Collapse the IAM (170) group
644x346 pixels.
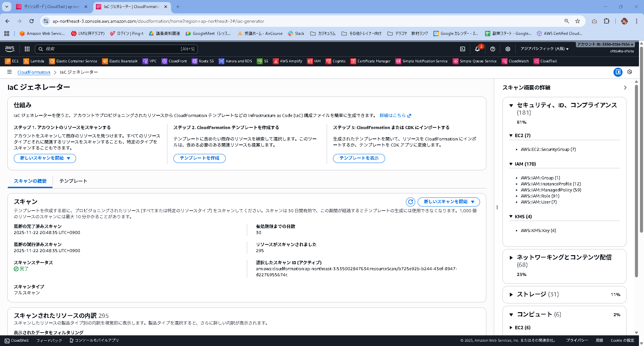pyautogui.click(x=511, y=164)
